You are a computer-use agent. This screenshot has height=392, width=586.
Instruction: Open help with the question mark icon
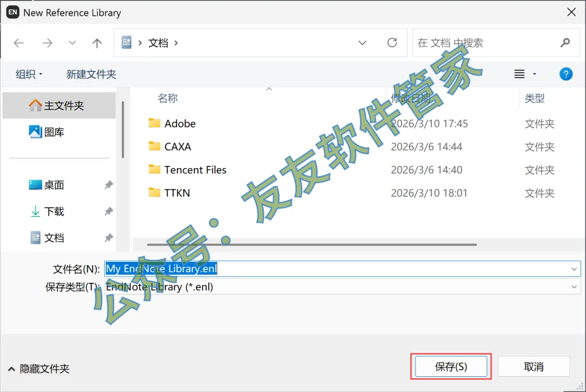click(566, 74)
